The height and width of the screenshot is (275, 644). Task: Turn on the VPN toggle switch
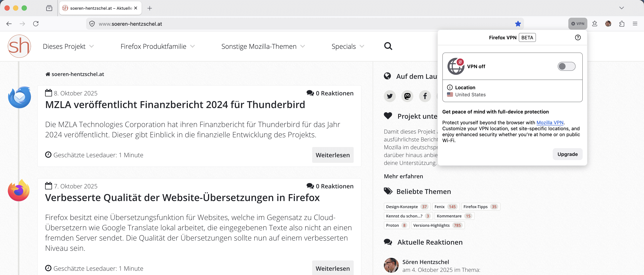click(x=566, y=67)
